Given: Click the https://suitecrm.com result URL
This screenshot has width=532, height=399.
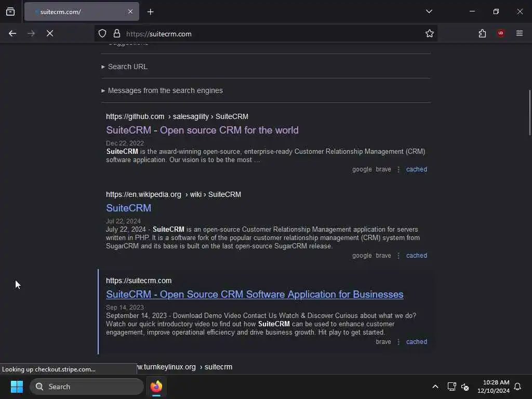Looking at the screenshot, I should pyautogui.click(x=139, y=281).
